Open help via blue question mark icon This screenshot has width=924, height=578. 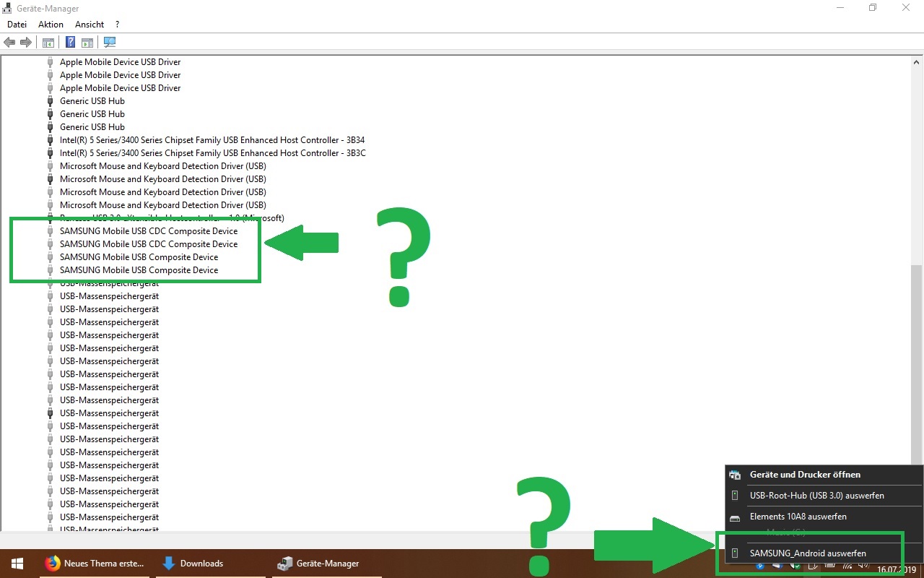(71, 43)
